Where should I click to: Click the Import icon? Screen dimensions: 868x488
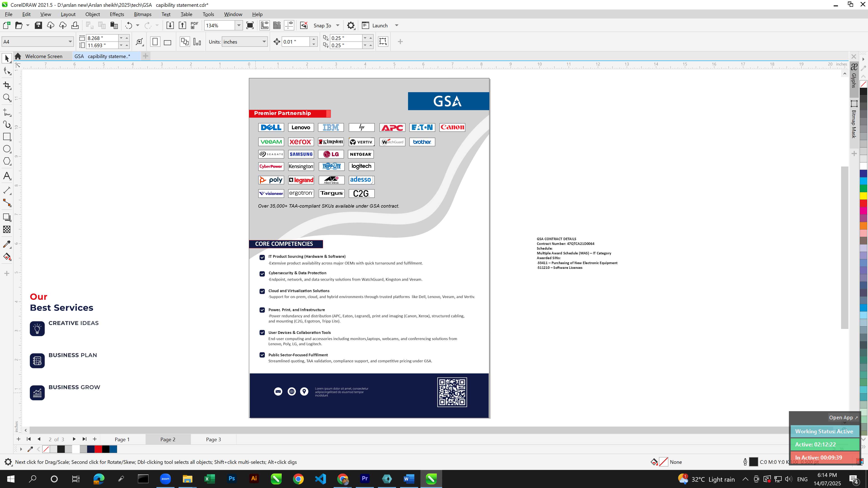[170, 25]
